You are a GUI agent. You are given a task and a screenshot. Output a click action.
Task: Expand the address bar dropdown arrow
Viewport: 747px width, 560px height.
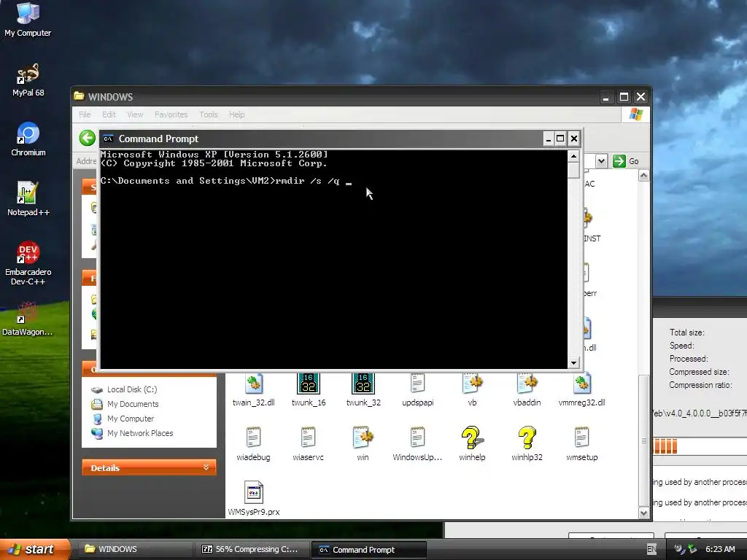tap(601, 161)
